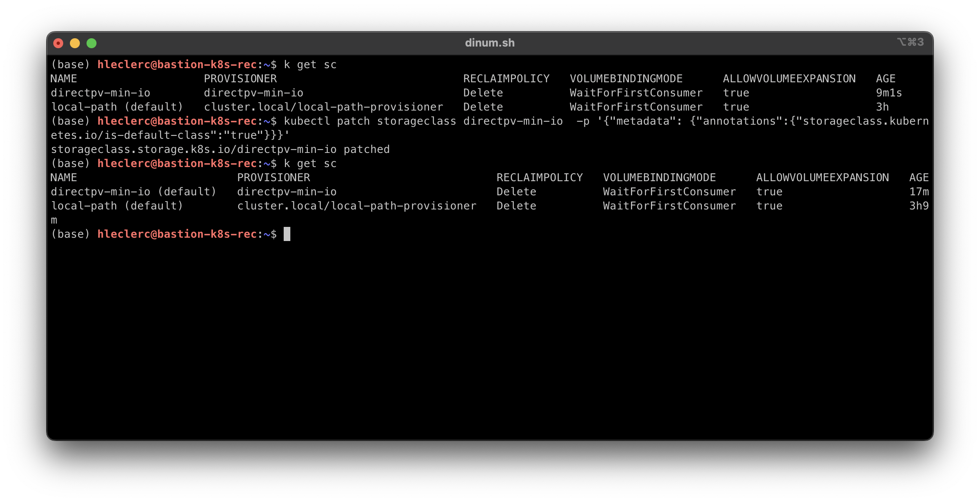
Task: Click the last prompt 'hleclerc@bastion-k8s-rec'
Action: pyautogui.click(x=177, y=234)
